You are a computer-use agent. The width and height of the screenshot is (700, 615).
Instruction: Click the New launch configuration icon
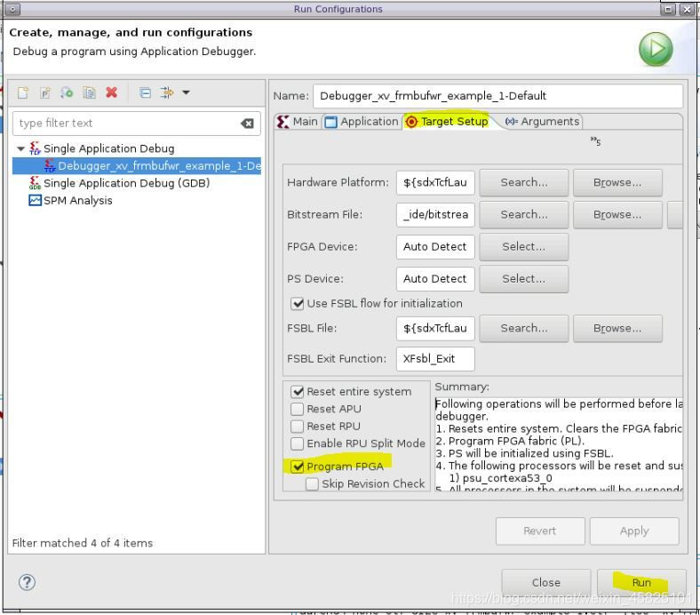point(23,92)
